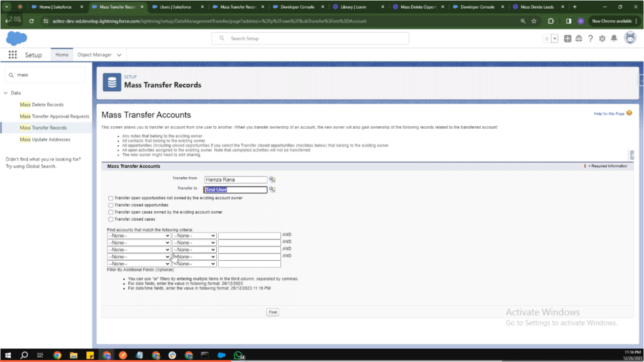
Task: Open first criteria row field dropdown
Action: (139, 236)
